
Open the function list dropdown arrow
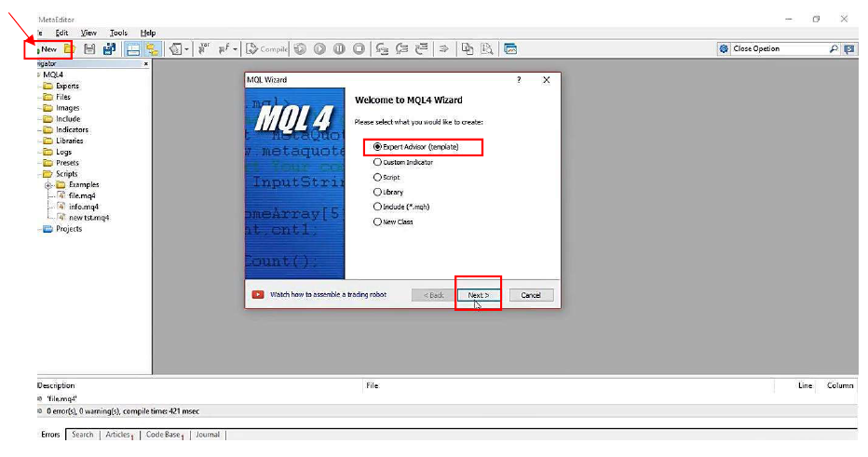click(x=236, y=49)
